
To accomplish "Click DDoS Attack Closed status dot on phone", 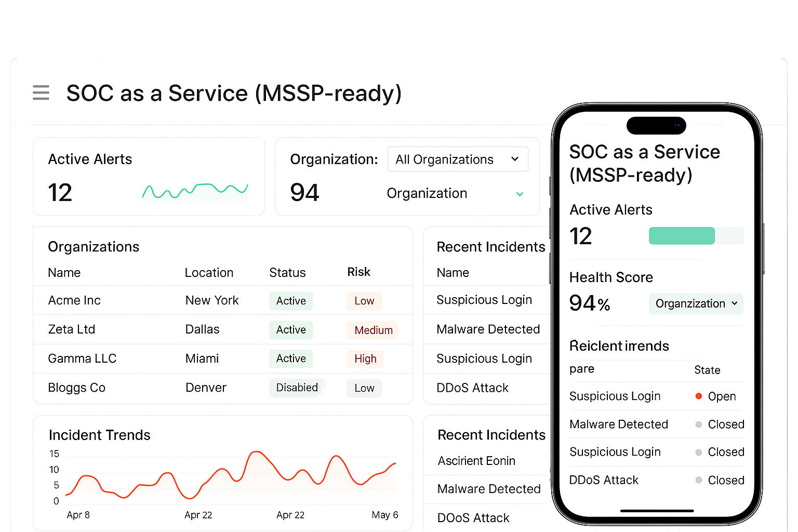I will tap(699, 480).
